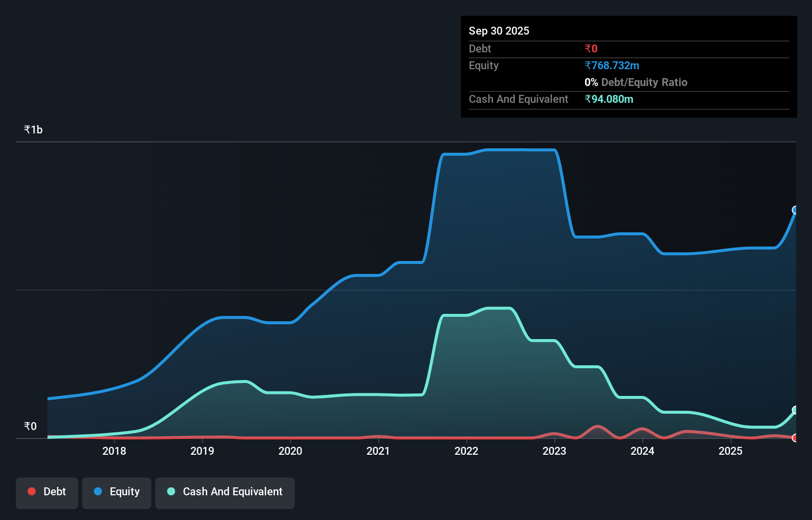The width and height of the screenshot is (812, 520).
Task: Click the ₹1b gridline label
Action: (x=33, y=129)
